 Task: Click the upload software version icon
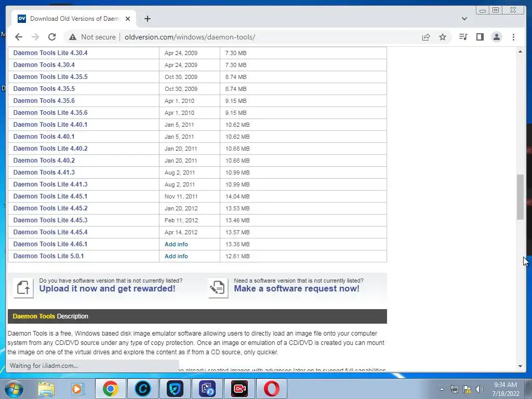point(23,288)
